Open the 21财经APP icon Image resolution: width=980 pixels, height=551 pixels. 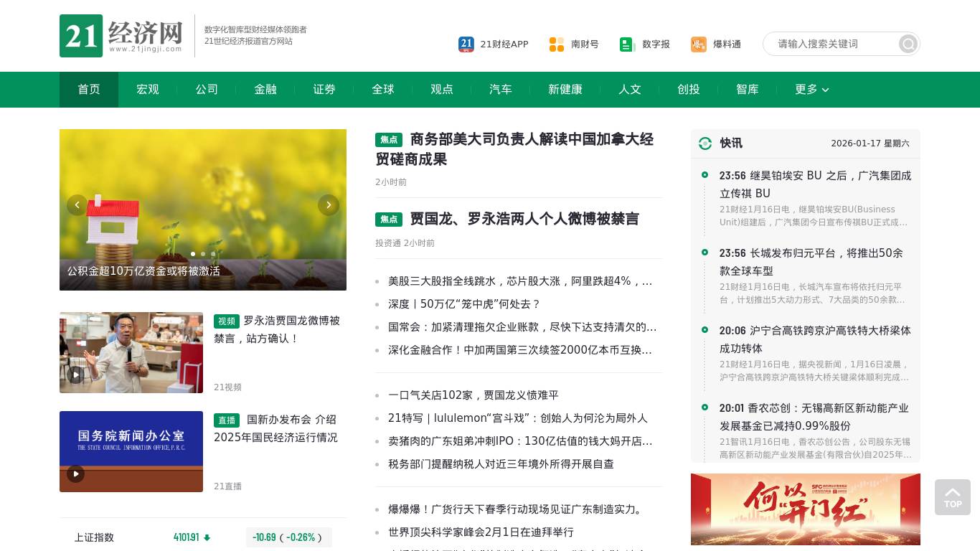[466, 44]
